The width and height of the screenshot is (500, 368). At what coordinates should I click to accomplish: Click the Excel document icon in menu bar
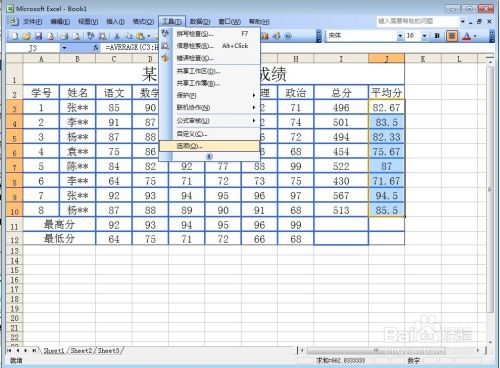click(13, 21)
